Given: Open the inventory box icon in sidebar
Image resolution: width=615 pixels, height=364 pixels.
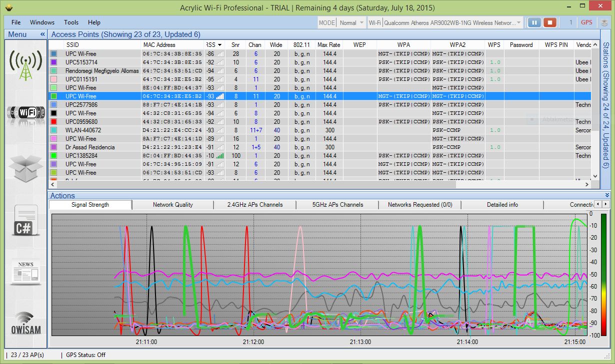Looking at the screenshot, I should click(x=26, y=169).
